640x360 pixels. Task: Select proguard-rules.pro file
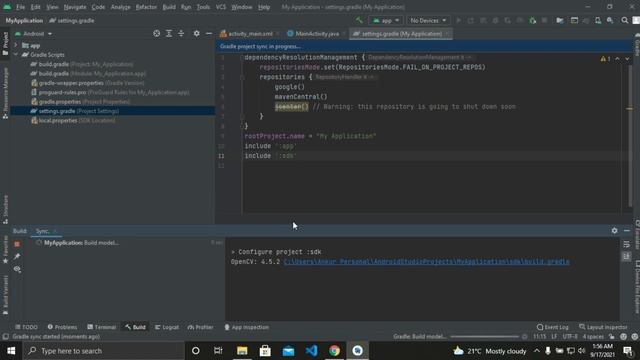coord(110,92)
